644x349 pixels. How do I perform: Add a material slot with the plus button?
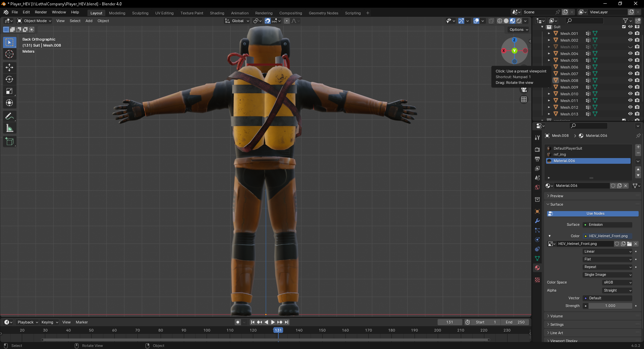point(638,147)
